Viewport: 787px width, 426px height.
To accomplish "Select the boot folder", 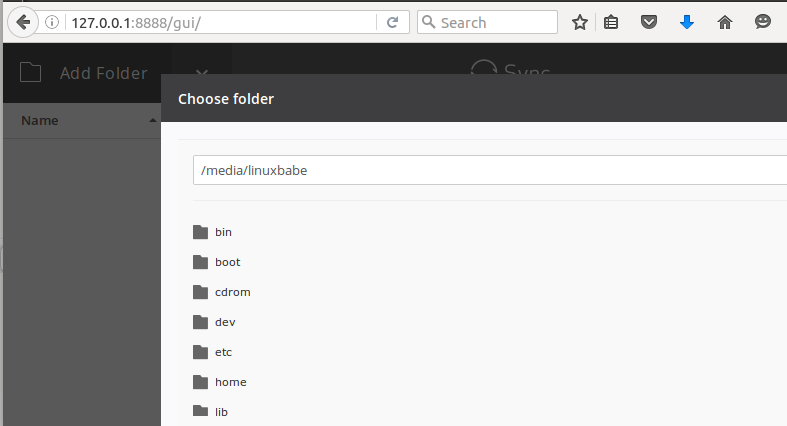I will tap(227, 262).
